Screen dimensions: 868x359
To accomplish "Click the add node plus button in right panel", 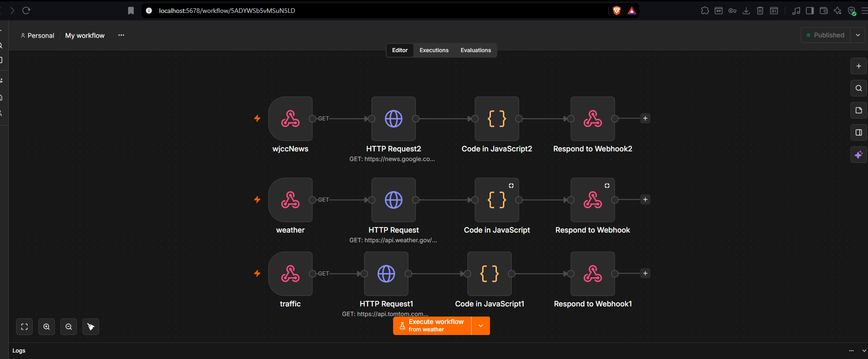I will click(858, 66).
